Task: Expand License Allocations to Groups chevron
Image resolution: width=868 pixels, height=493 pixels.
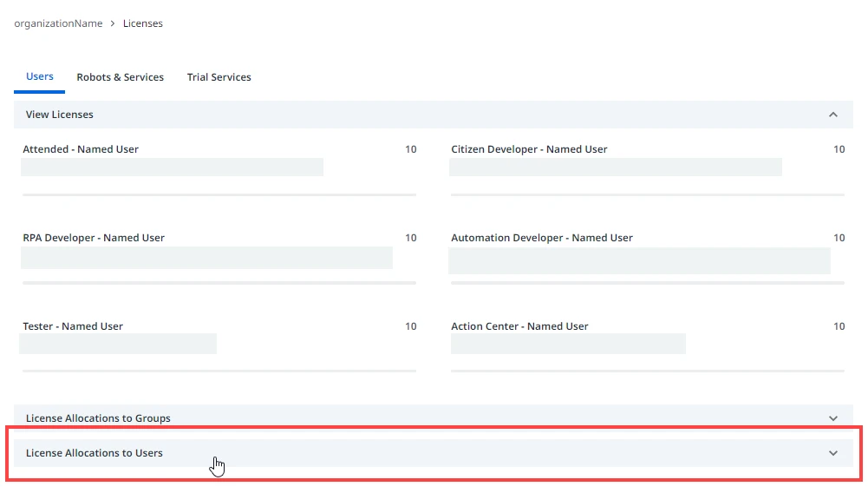Action: pos(833,418)
